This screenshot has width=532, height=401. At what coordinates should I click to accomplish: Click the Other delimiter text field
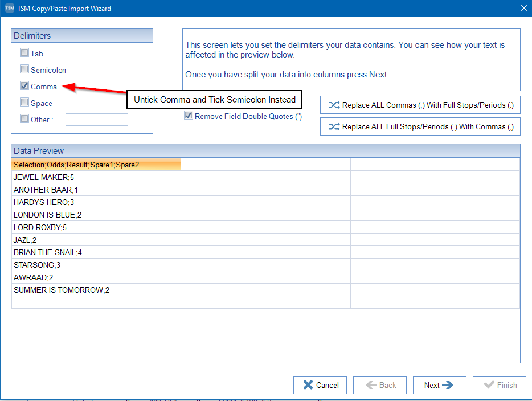pos(96,120)
